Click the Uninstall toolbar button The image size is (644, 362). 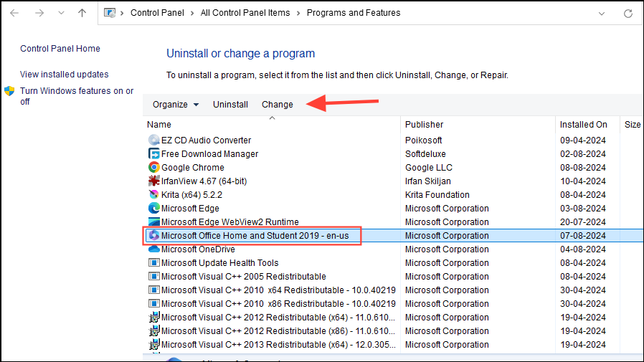230,105
